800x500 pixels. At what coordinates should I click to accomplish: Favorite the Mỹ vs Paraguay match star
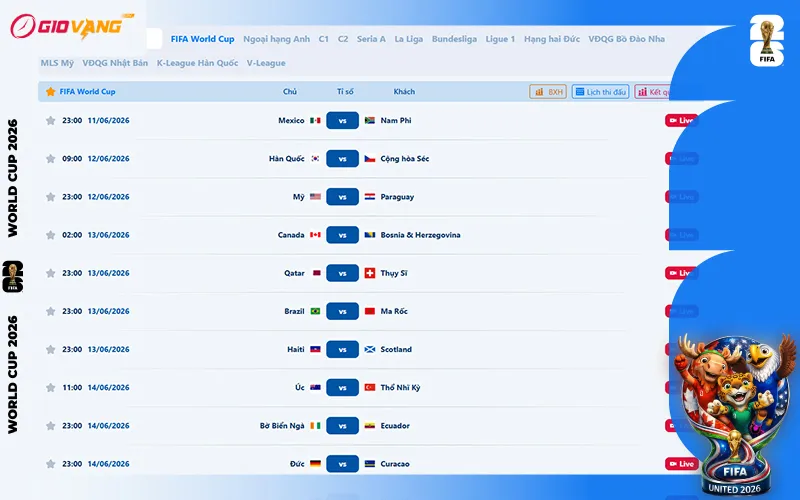51,197
